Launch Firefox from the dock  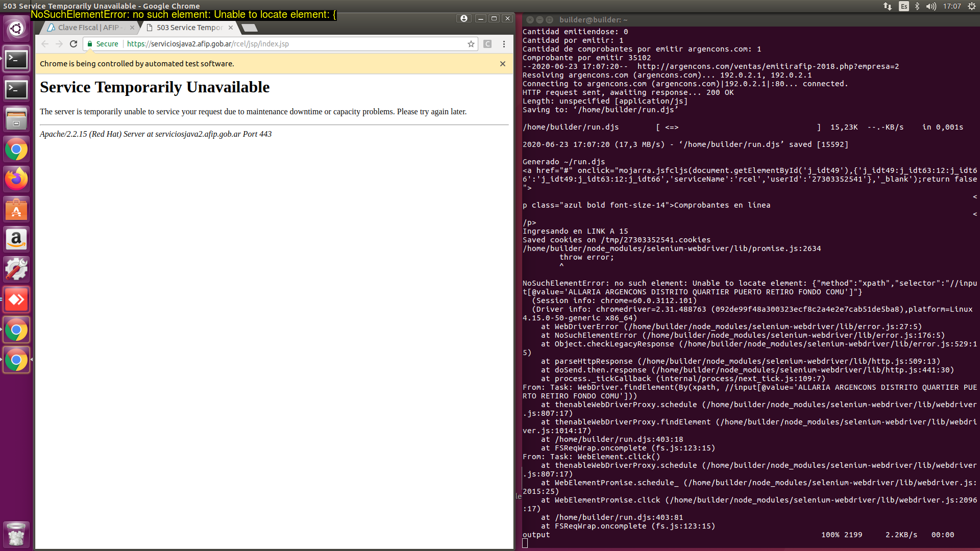point(16,180)
